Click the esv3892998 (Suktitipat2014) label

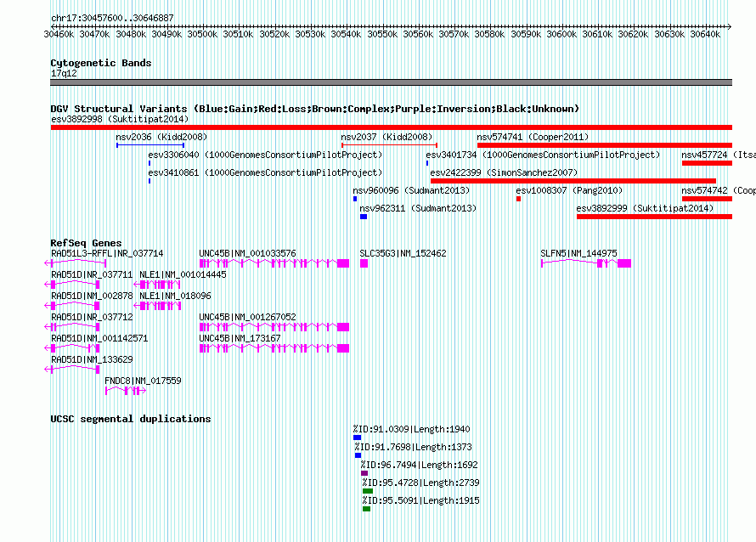120,119
